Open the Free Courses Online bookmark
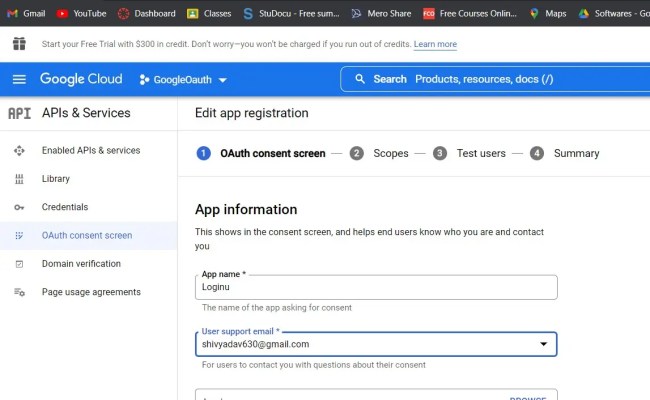650x400 pixels. pos(470,13)
